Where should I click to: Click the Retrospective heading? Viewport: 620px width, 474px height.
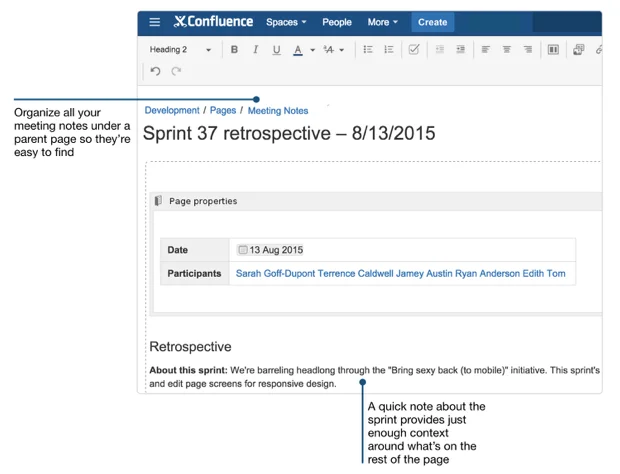pos(190,347)
